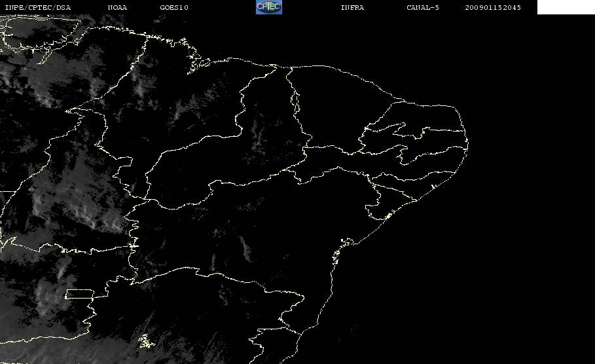This screenshot has width=595, height=364.
Task: Click the INPE/CPTEC/DSA header label
Action: 37,7
